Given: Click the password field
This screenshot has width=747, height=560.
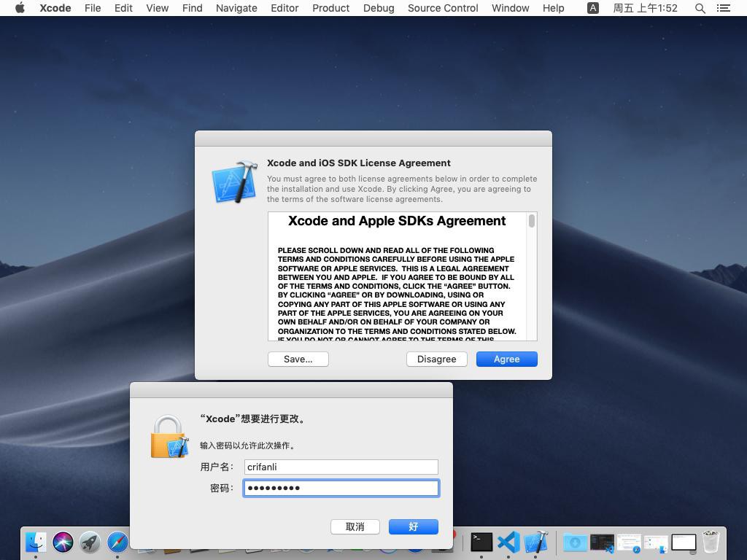Looking at the screenshot, I should tap(341, 488).
